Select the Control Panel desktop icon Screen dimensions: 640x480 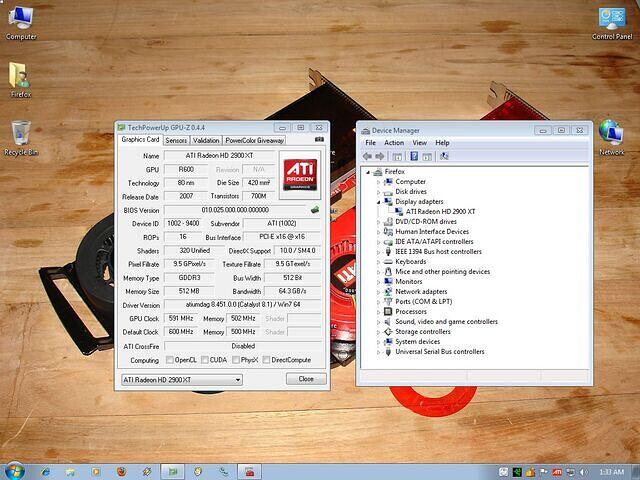pos(612,23)
